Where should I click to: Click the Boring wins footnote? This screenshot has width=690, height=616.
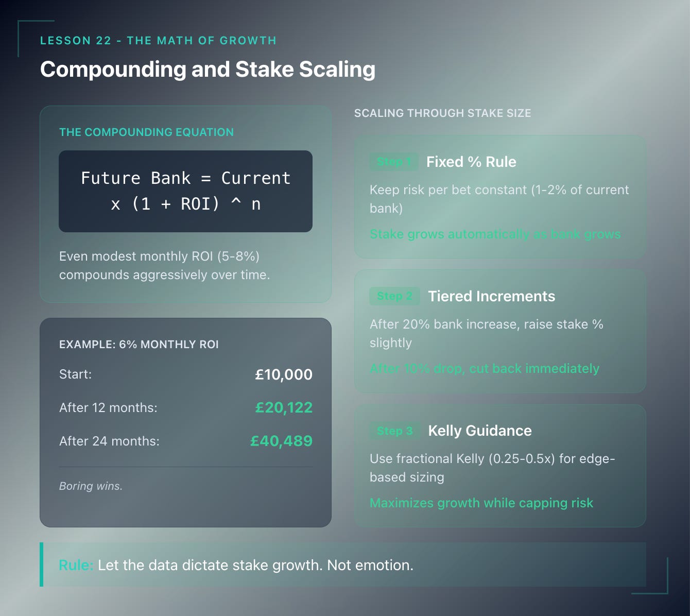[x=91, y=486]
